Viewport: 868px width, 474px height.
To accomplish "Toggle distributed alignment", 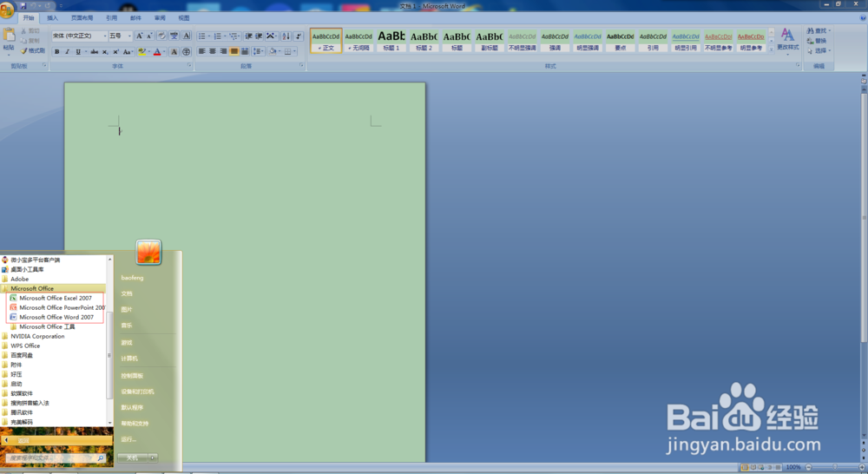I will (x=245, y=51).
